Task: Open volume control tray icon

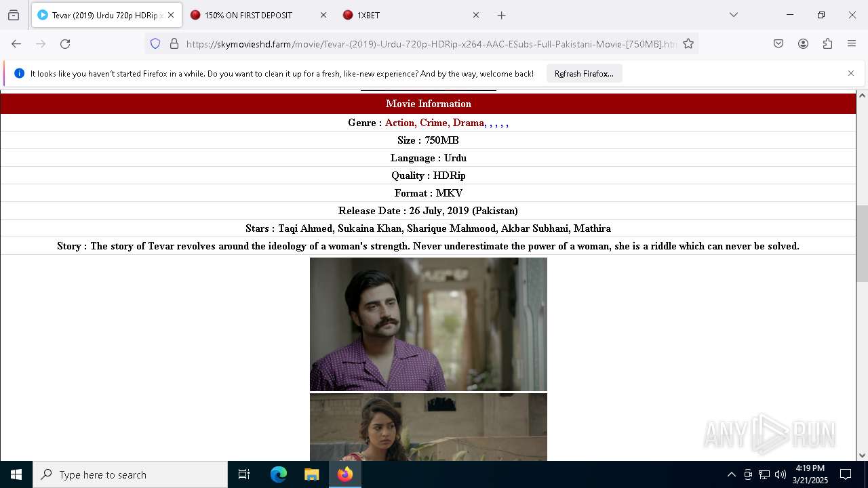Action: (781, 474)
